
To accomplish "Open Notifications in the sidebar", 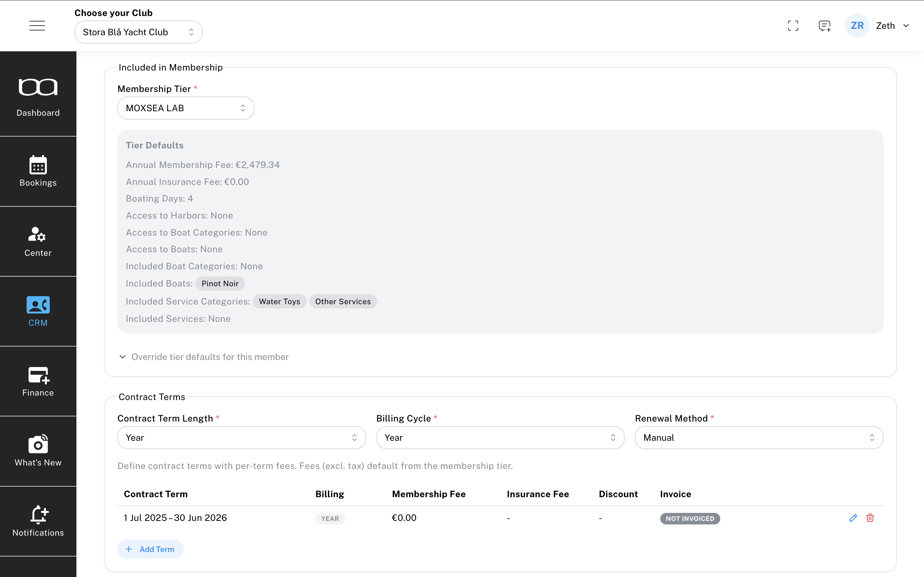I will [38, 521].
